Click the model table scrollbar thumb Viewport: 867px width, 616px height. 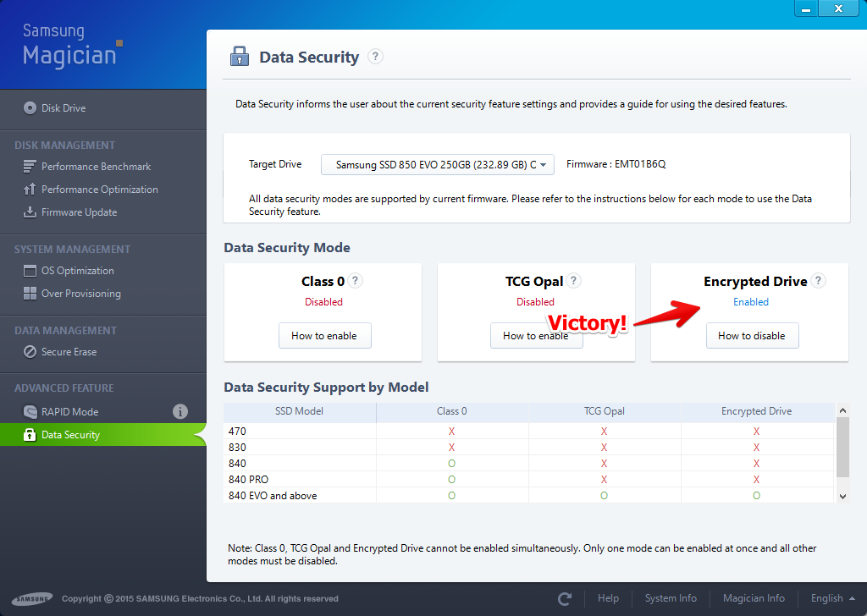pos(842,447)
